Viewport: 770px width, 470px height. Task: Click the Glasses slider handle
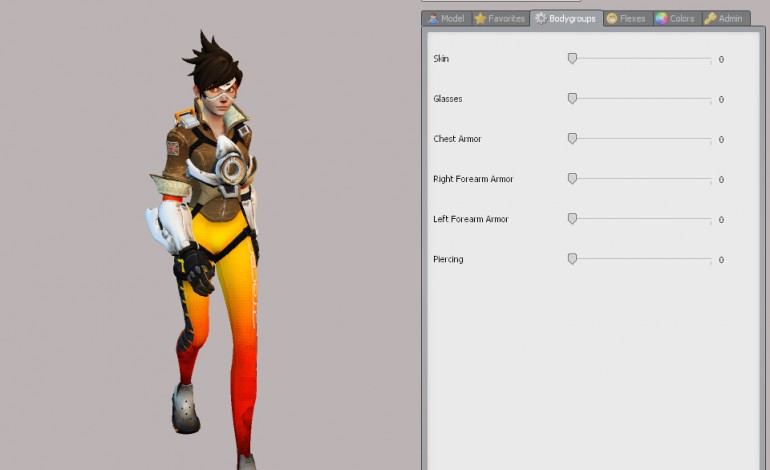572,99
